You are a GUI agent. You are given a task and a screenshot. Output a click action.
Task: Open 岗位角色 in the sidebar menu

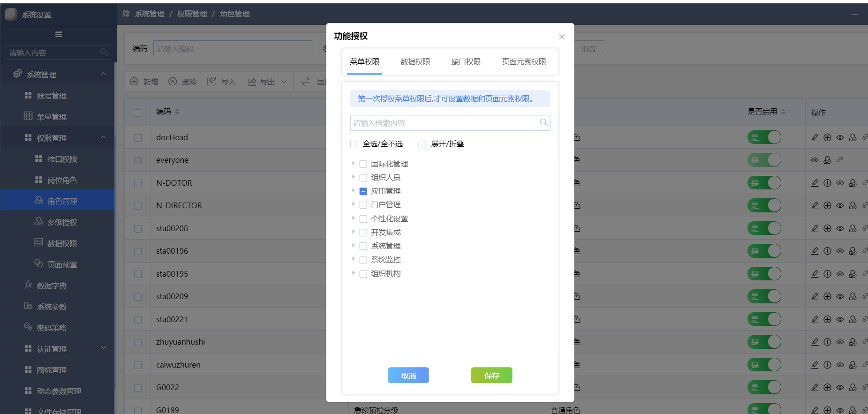pos(57,180)
